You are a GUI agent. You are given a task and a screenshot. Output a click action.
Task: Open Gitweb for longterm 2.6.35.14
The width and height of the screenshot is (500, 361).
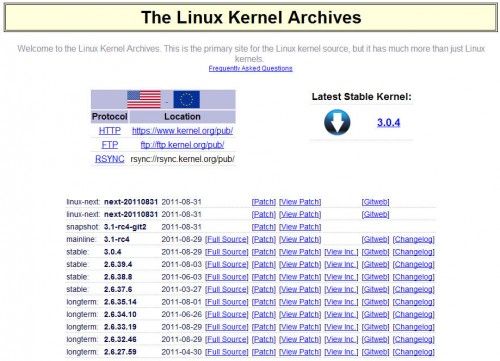click(x=375, y=302)
